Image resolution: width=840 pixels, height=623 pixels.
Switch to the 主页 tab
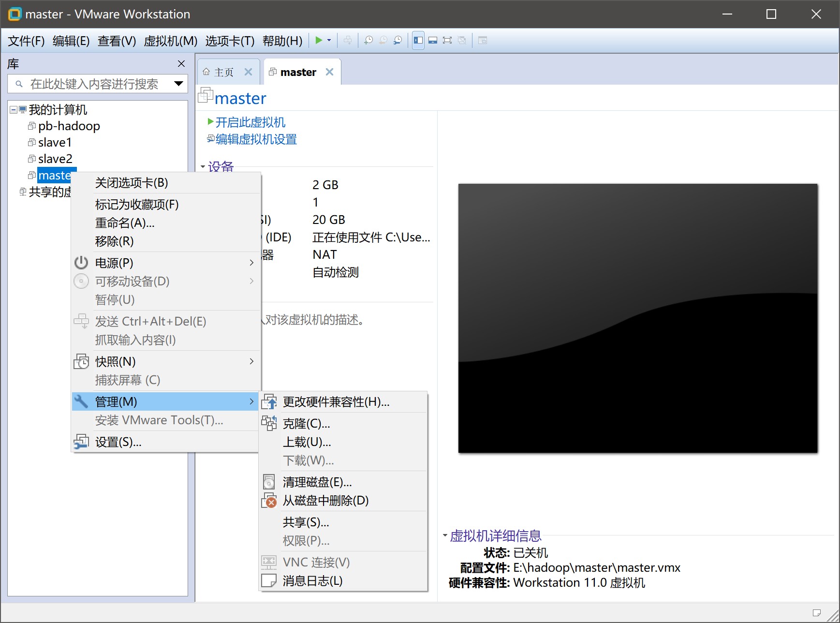point(223,73)
